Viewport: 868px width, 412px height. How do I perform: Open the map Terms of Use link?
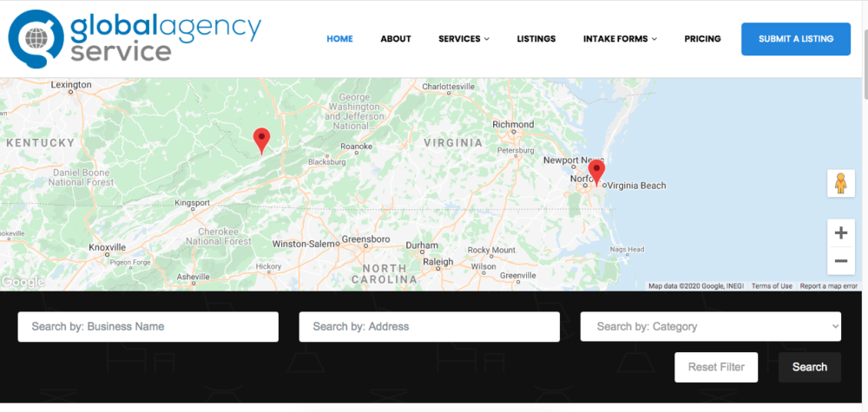click(772, 286)
